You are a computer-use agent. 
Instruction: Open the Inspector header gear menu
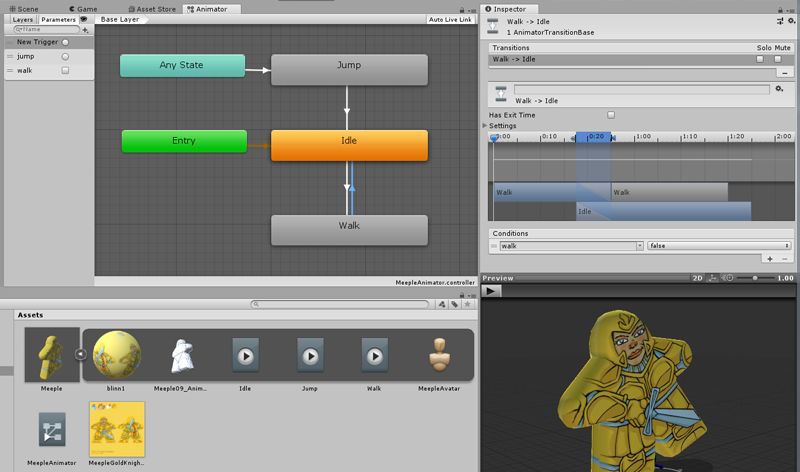click(791, 21)
